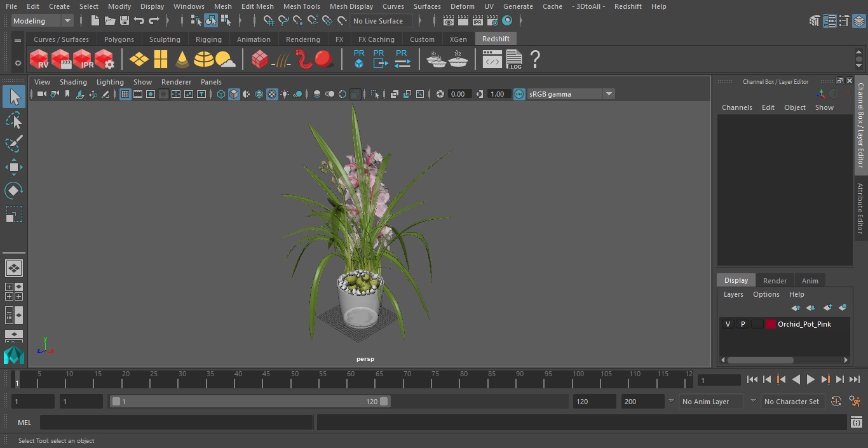Toggle sRGB gamma color management button
Screen dimensions: 868x448
(519, 94)
